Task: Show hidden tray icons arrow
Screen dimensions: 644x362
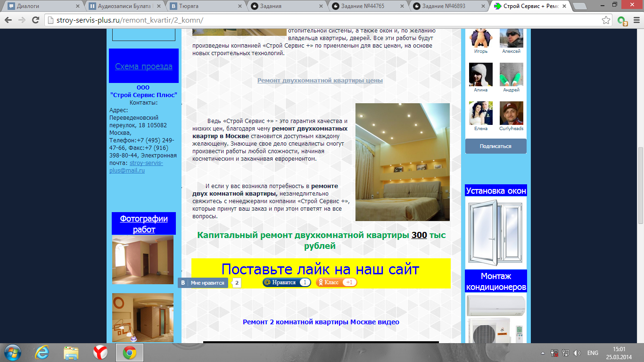Action: (544, 353)
